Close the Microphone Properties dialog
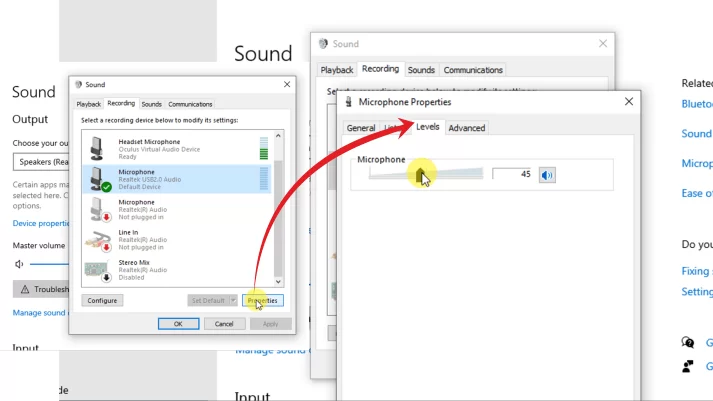Image resolution: width=713 pixels, height=401 pixels. pyautogui.click(x=628, y=101)
